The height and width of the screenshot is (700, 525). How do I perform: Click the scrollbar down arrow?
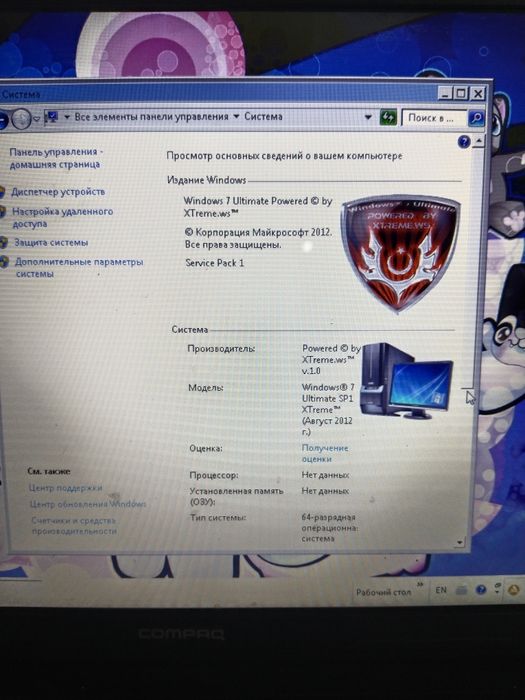(x=459, y=542)
